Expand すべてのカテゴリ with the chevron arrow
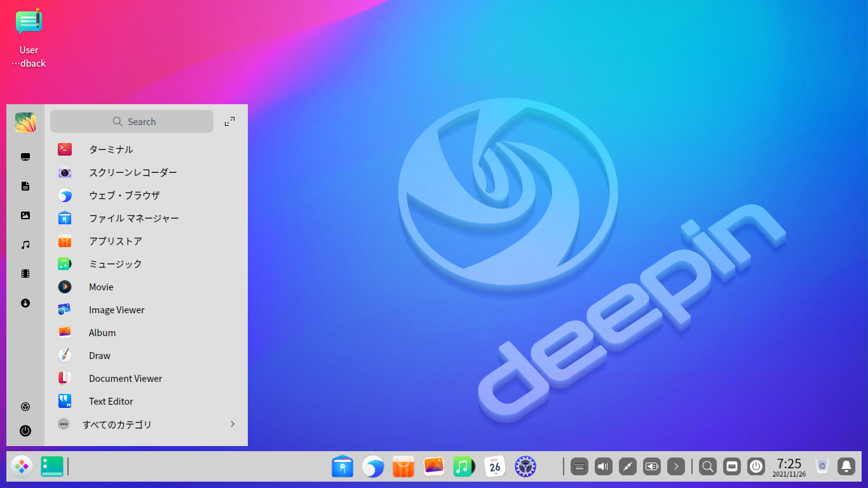 tap(233, 424)
